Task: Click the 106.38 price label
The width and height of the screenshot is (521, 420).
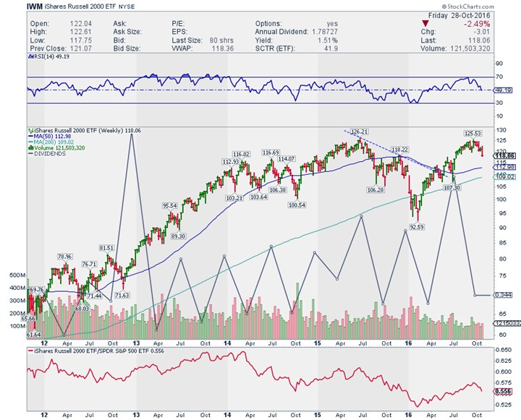Action: pos(278,190)
